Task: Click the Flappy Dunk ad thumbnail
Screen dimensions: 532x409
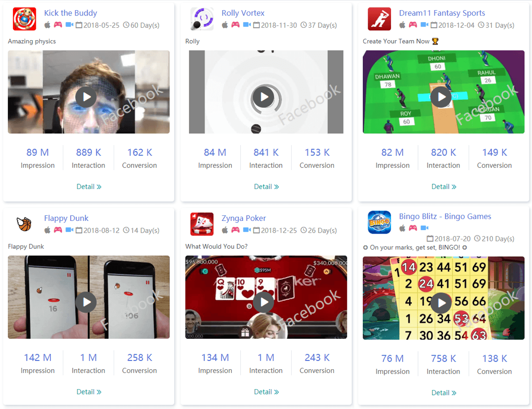Action: click(89, 297)
